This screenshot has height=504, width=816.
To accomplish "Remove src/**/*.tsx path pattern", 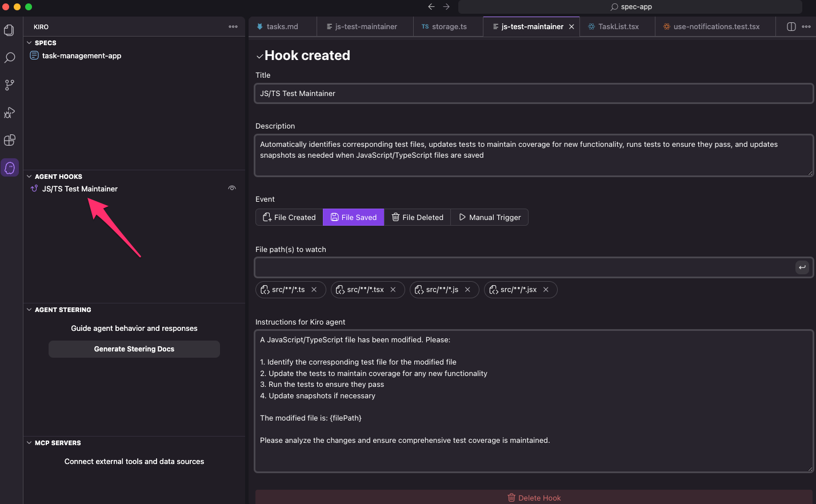I will (393, 290).
